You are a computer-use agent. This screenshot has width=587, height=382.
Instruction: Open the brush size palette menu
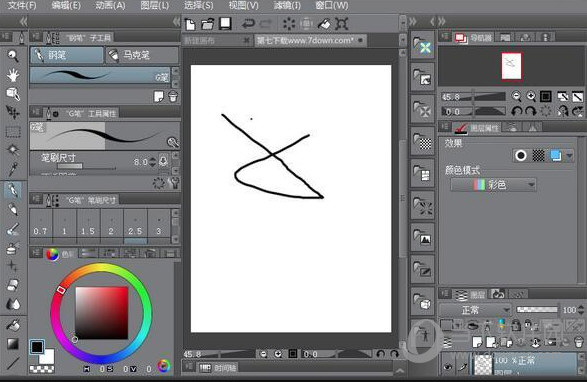[x=36, y=199]
